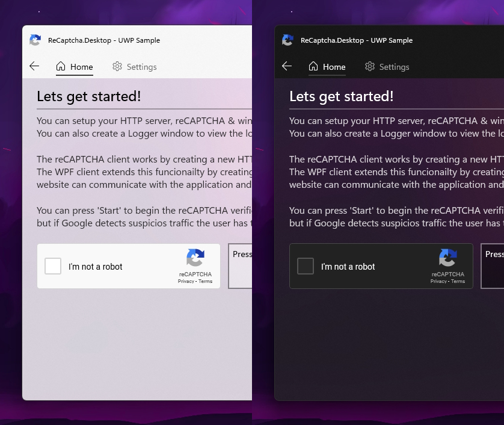Click the Settings gear icon in the light window

[x=117, y=66]
